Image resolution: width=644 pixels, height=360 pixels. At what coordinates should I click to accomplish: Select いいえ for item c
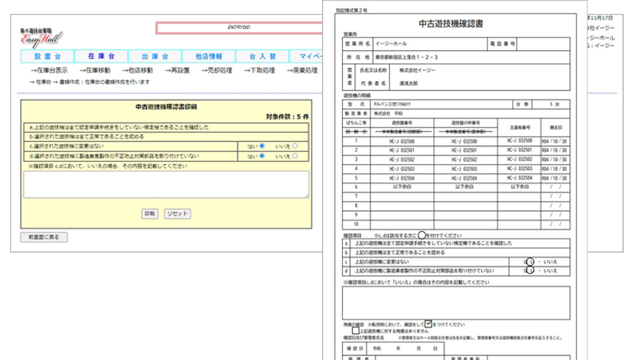(295, 146)
